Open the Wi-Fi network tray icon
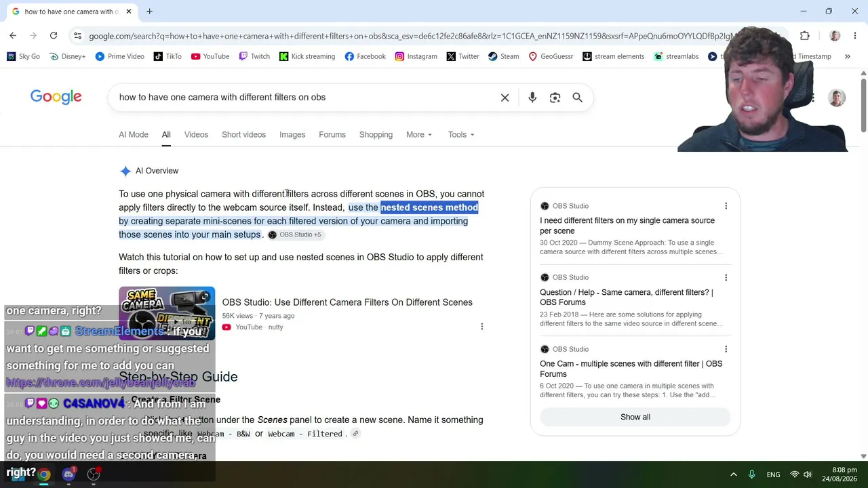This screenshot has width=868, height=488. pos(794,474)
